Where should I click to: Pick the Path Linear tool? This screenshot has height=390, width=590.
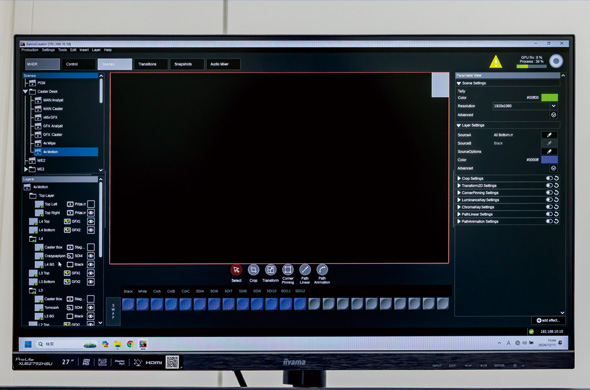(305, 270)
